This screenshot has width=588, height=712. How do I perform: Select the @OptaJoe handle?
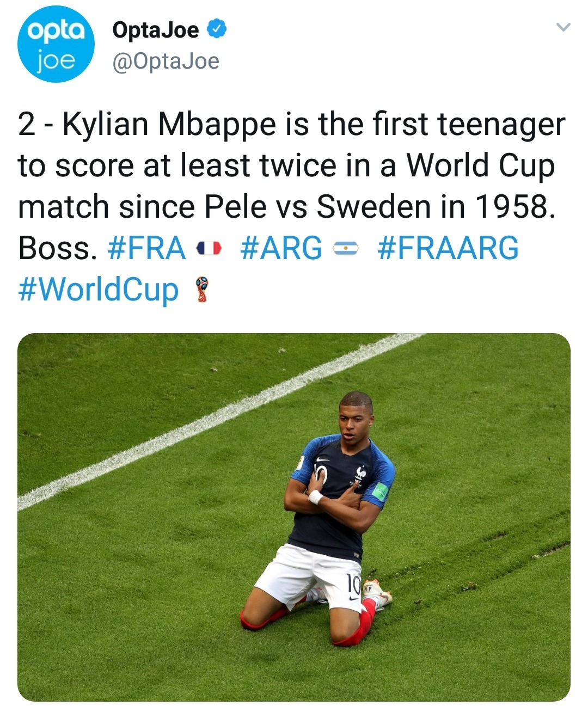pyautogui.click(x=166, y=62)
